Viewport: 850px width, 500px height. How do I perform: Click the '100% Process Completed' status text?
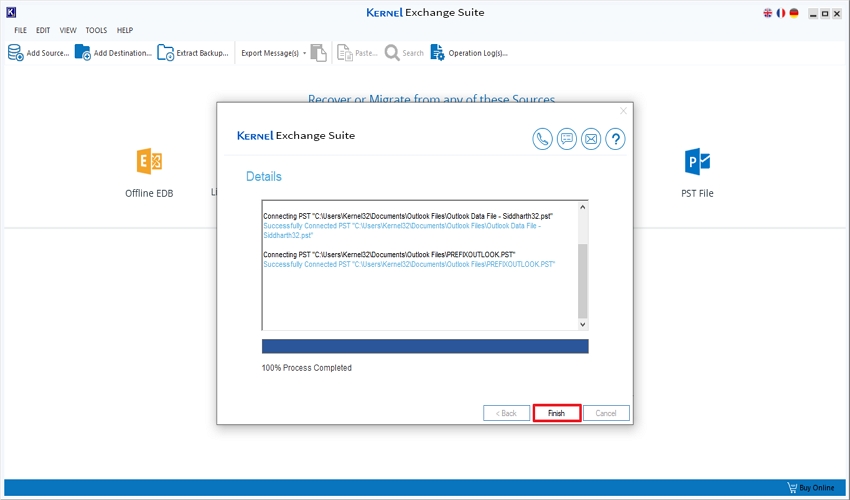[x=307, y=368]
